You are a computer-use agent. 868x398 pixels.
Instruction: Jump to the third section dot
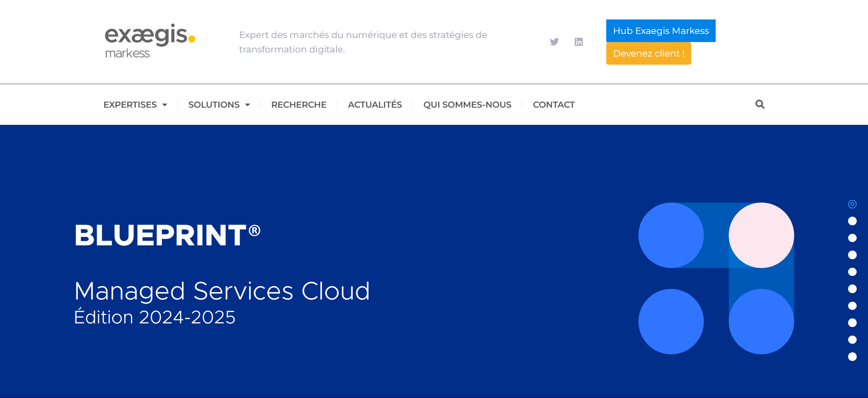click(x=853, y=238)
